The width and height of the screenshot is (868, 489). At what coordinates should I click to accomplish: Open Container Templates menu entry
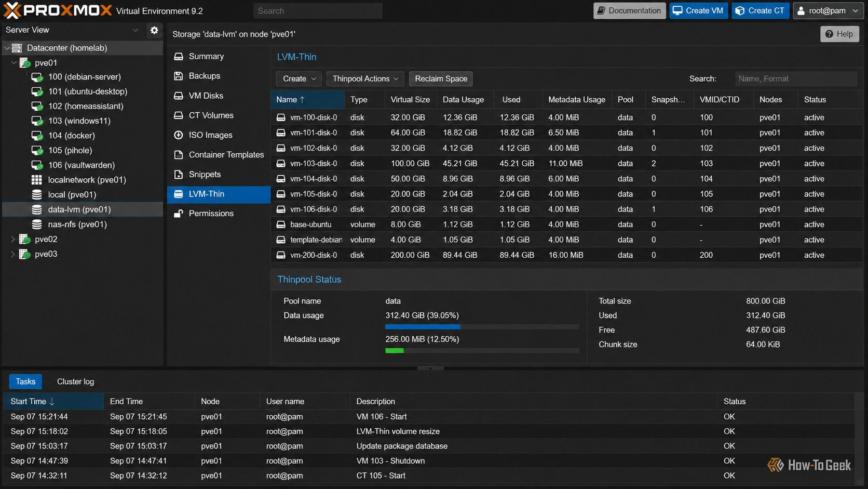coord(219,155)
